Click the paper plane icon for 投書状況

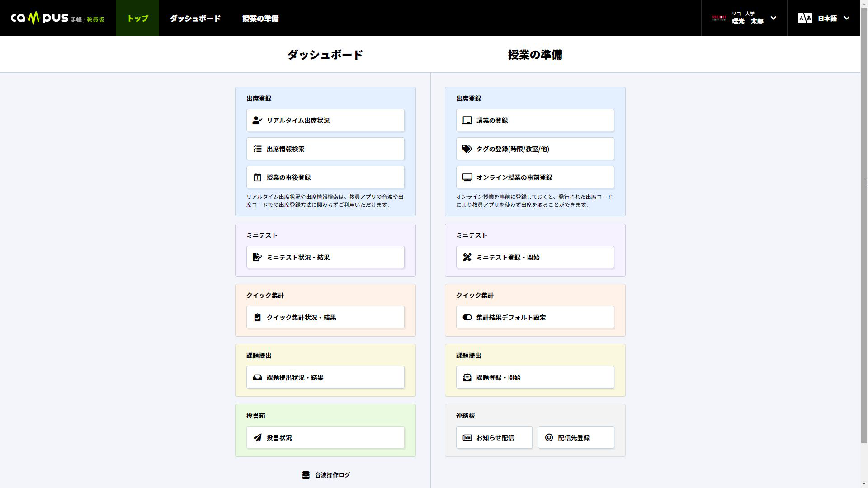coord(257,437)
